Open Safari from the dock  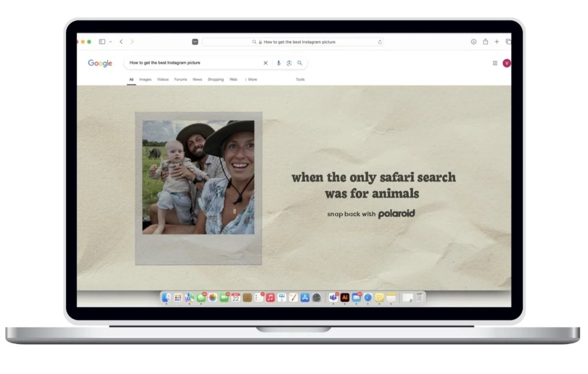click(x=368, y=298)
